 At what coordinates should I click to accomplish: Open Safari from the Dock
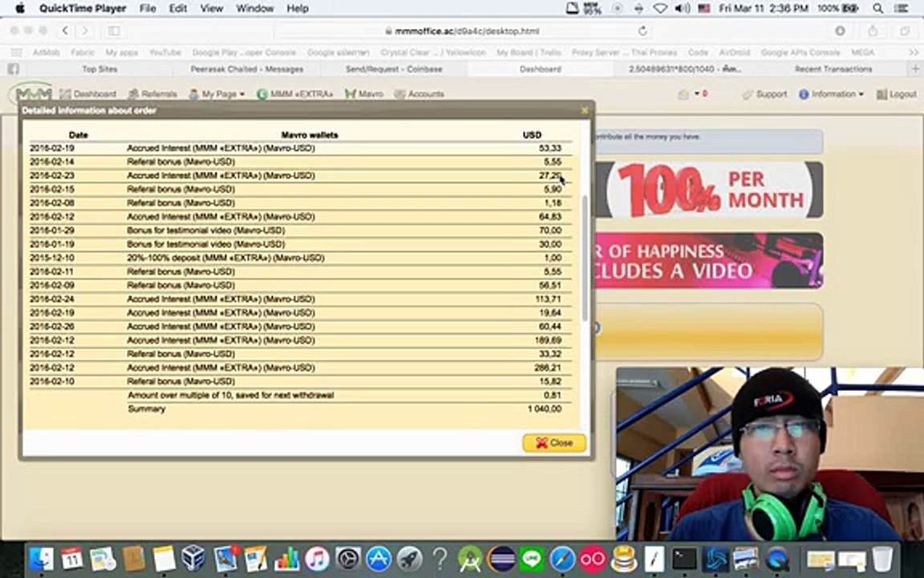click(x=562, y=559)
